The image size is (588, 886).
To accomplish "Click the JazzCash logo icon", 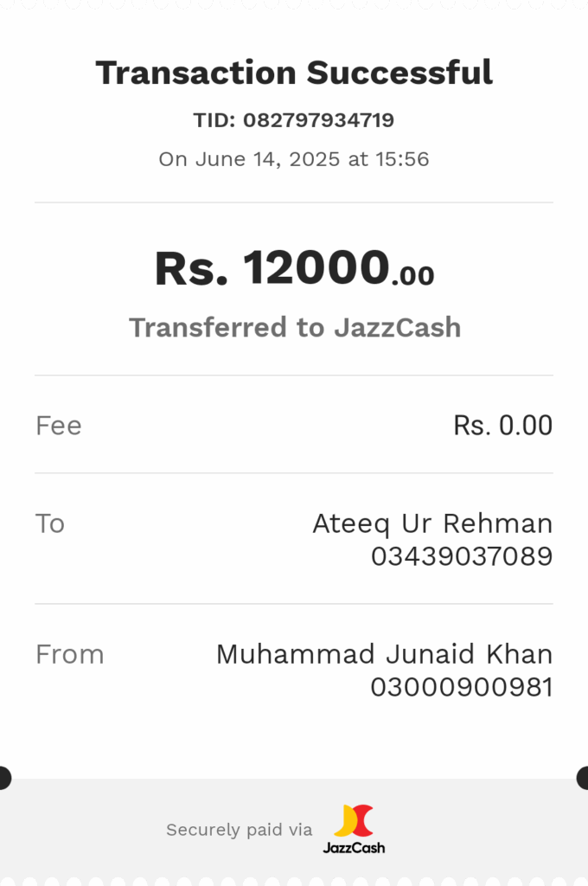I will (354, 820).
